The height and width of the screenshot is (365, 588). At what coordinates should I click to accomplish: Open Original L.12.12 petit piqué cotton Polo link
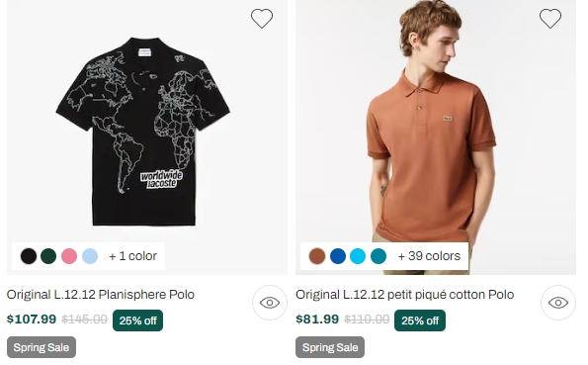(x=404, y=295)
